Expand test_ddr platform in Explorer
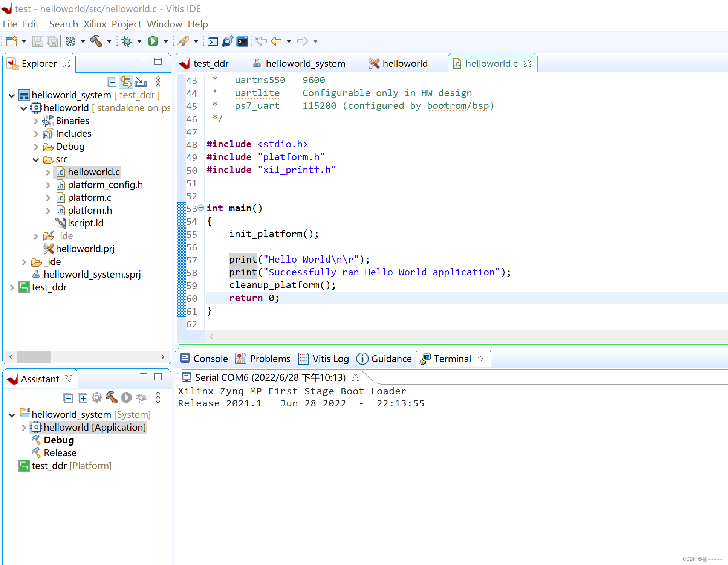This screenshot has height=565, width=728. point(12,287)
